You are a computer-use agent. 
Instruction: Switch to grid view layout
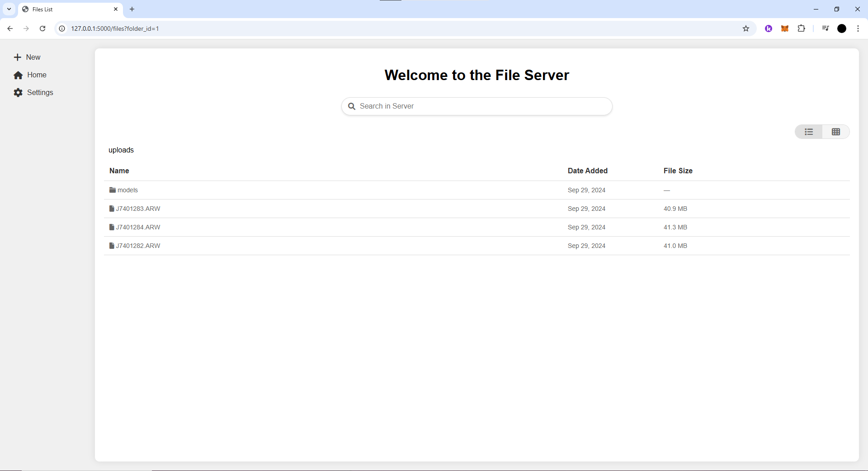tap(835, 132)
